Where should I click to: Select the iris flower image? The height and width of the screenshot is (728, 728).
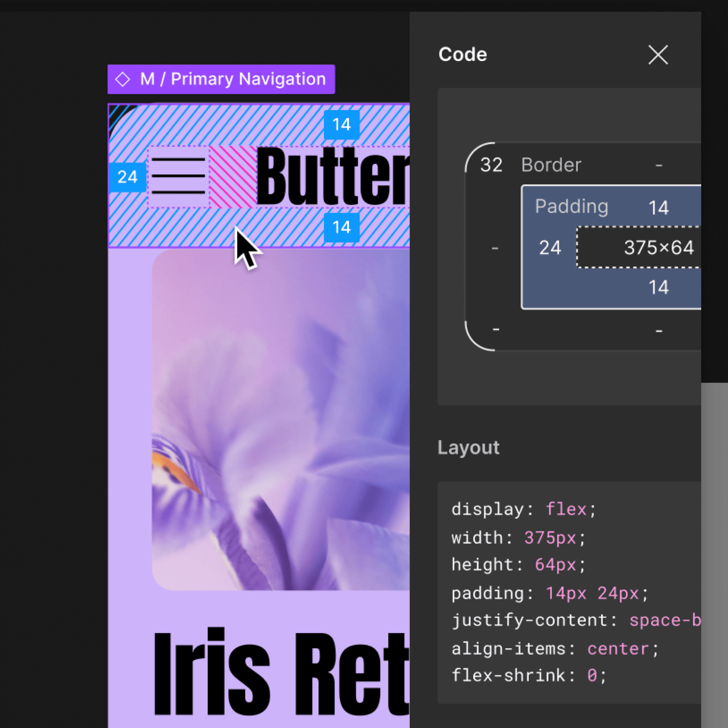coord(281,420)
